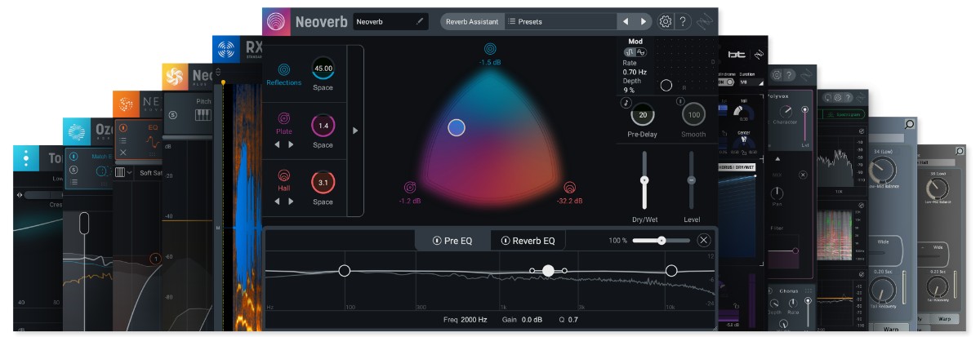980x337 pixels.
Task: Toggle the S solo button in Ozone
Action: (74, 169)
